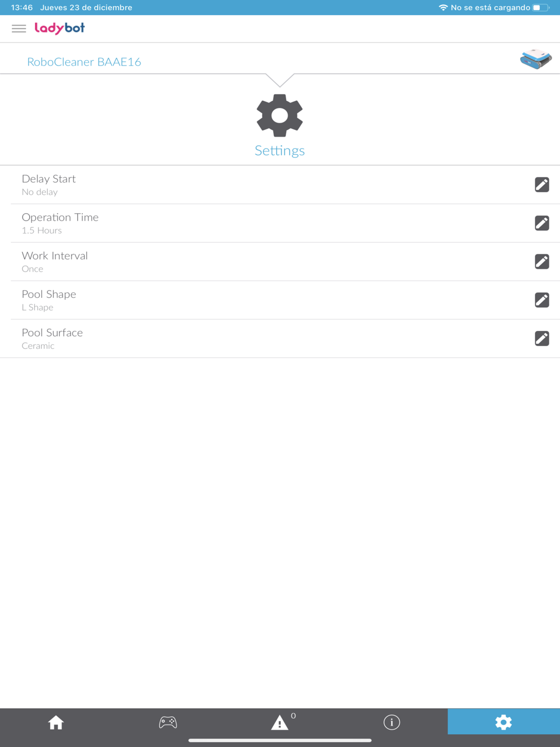Open the gamepad remote control tab
The image size is (560, 747).
(168, 722)
